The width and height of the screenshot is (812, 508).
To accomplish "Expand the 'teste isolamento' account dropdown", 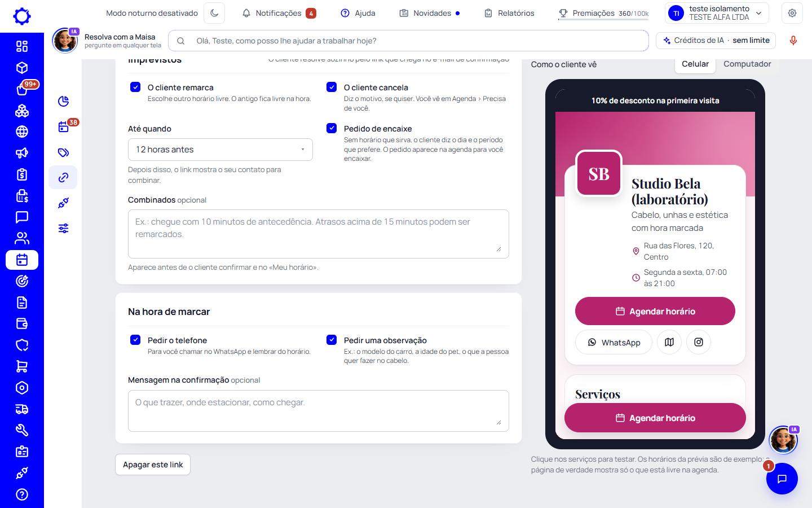I will coord(717,13).
